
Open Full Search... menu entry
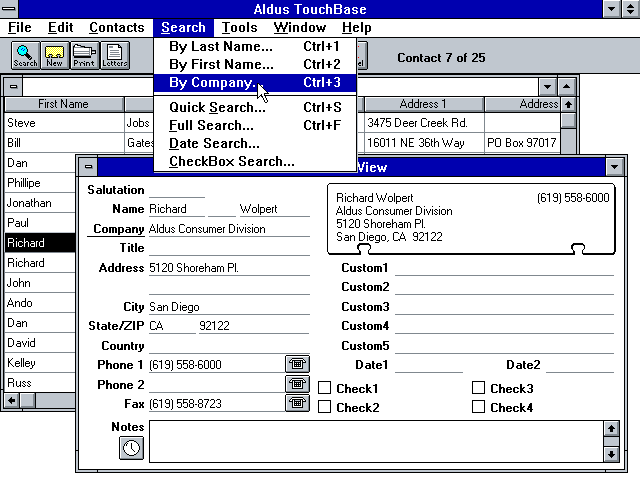coord(255,125)
